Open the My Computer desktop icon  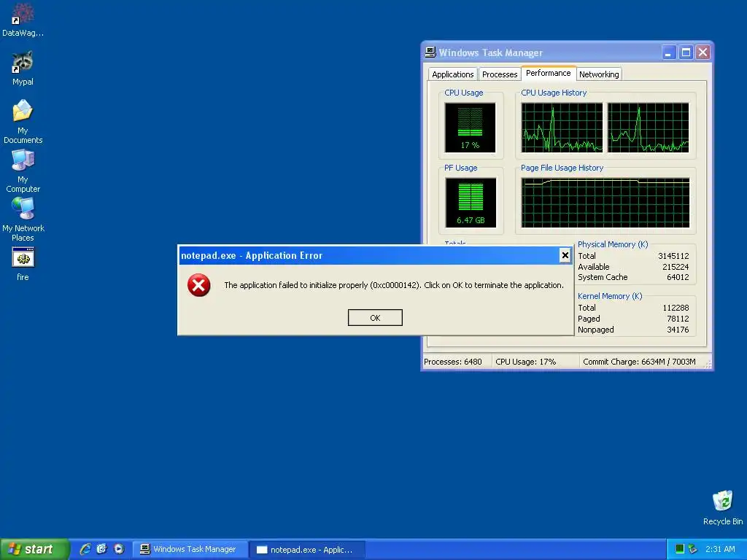click(x=23, y=171)
